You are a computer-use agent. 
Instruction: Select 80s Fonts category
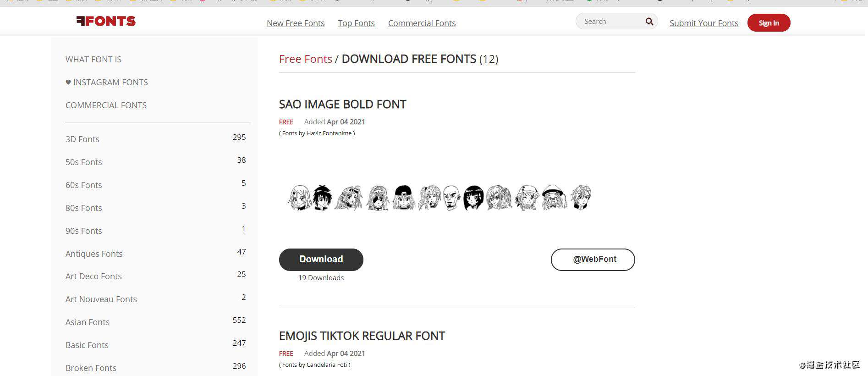tap(84, 208)
